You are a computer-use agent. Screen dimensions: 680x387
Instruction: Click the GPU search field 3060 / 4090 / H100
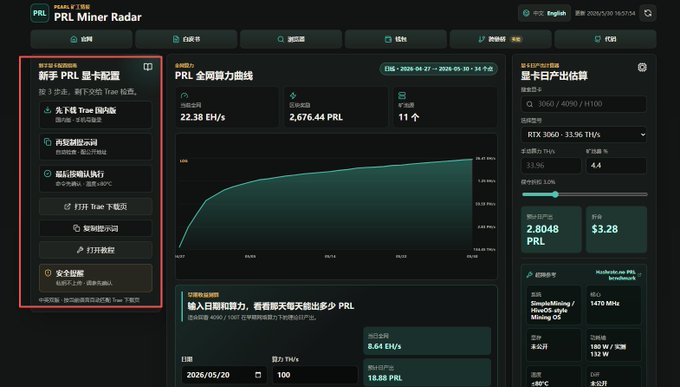coord(584,104)
